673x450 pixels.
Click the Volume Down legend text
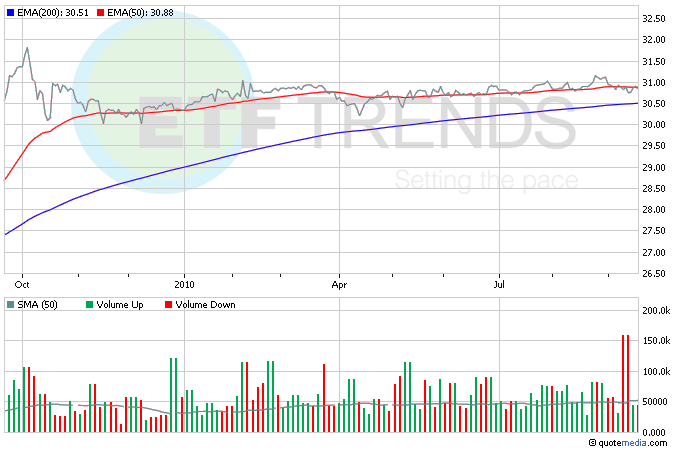point(205,304)
